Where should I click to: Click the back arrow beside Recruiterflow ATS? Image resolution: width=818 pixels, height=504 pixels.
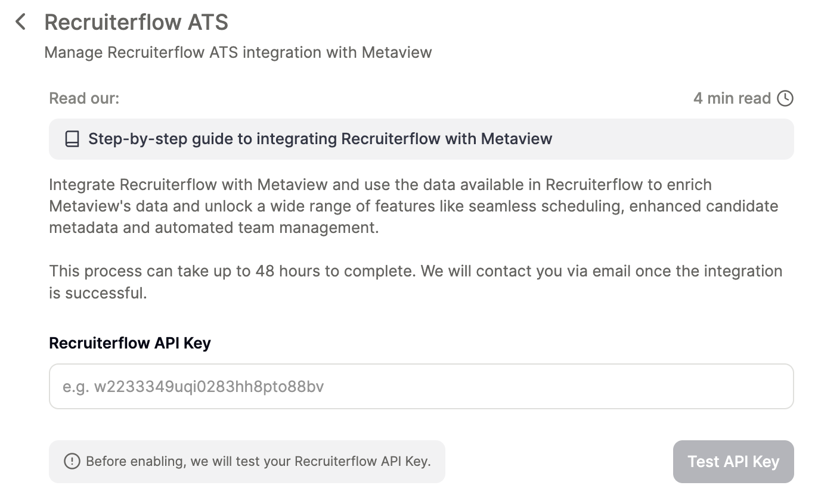pos(21,23)
